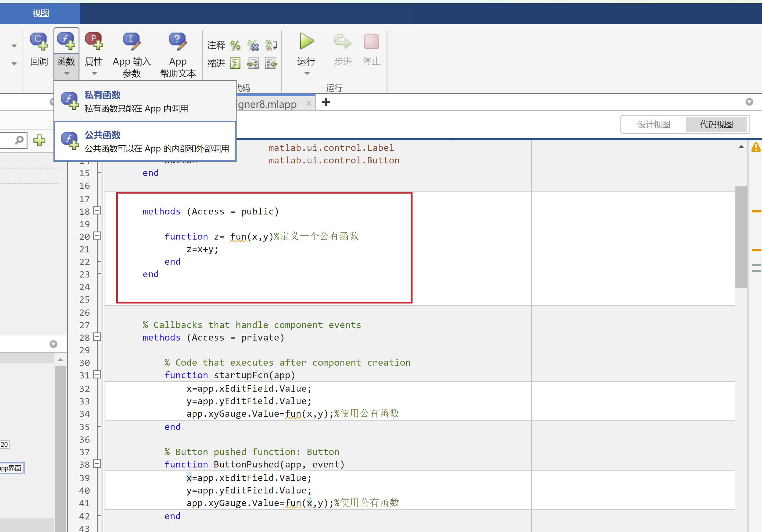Open the App 帮助文本 tool
The width and height of the screenshot is (762, 532).
click(177, 42)
